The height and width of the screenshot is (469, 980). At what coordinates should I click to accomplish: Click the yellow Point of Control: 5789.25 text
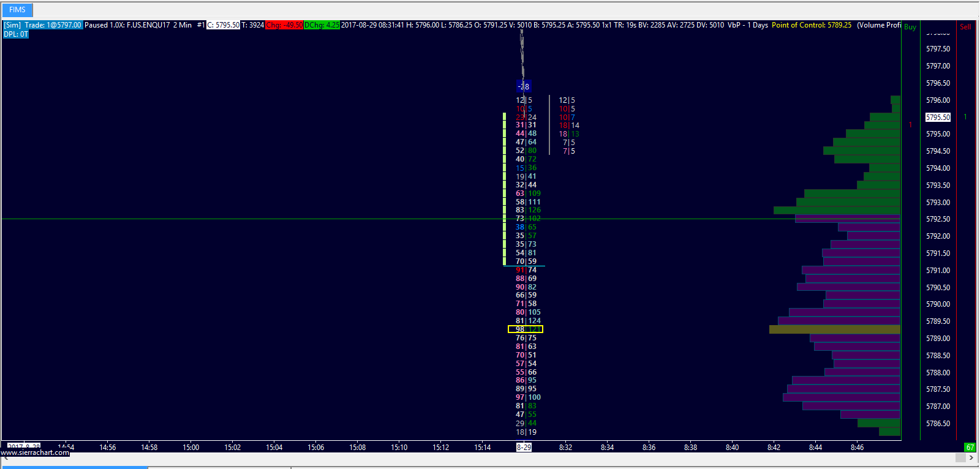pyautogui.click(x=812, y=25)
